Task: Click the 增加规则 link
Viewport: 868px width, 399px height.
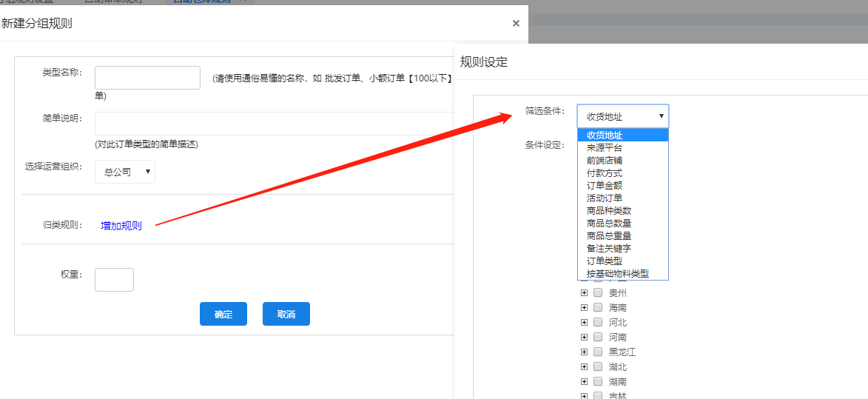Action: point(121,226)
